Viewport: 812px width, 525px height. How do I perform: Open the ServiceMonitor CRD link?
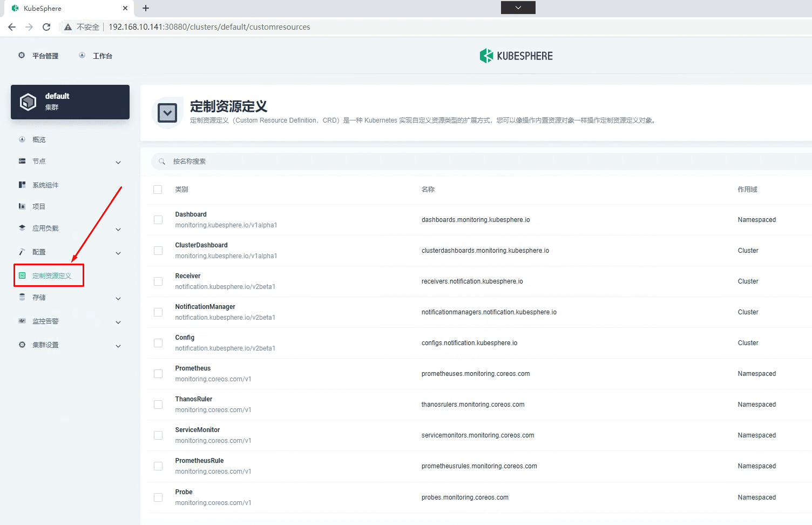pos(198,430)
